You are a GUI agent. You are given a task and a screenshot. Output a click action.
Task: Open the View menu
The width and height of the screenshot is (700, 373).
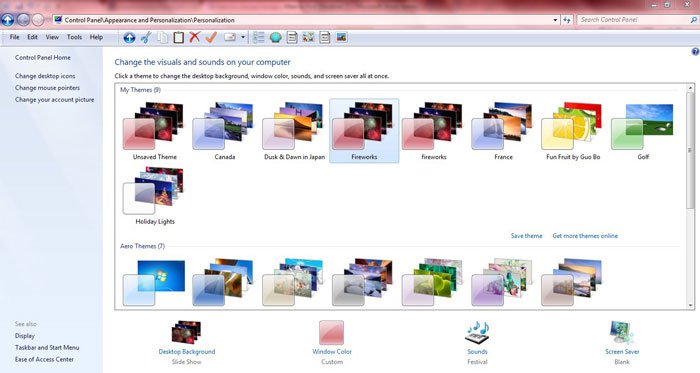click(x=52, y=37)
